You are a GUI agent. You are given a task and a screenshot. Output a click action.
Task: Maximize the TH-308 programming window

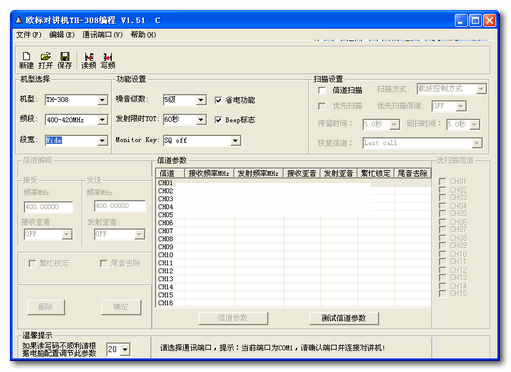[x=475, y=21]
